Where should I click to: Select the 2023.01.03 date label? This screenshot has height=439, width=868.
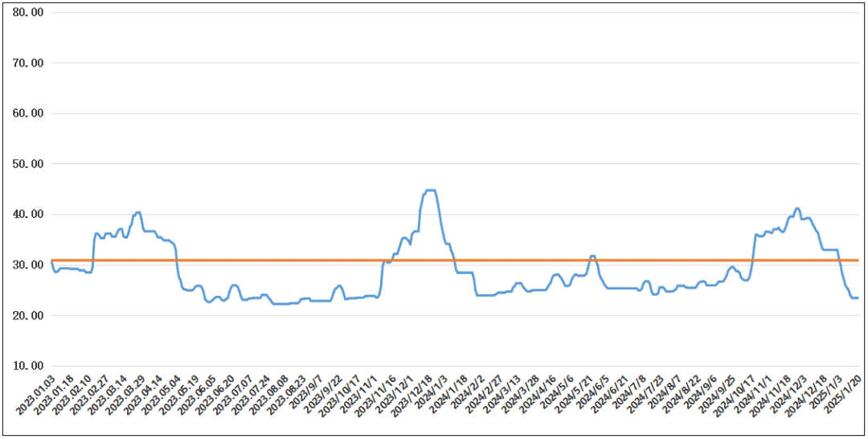[x=36, y=396]
